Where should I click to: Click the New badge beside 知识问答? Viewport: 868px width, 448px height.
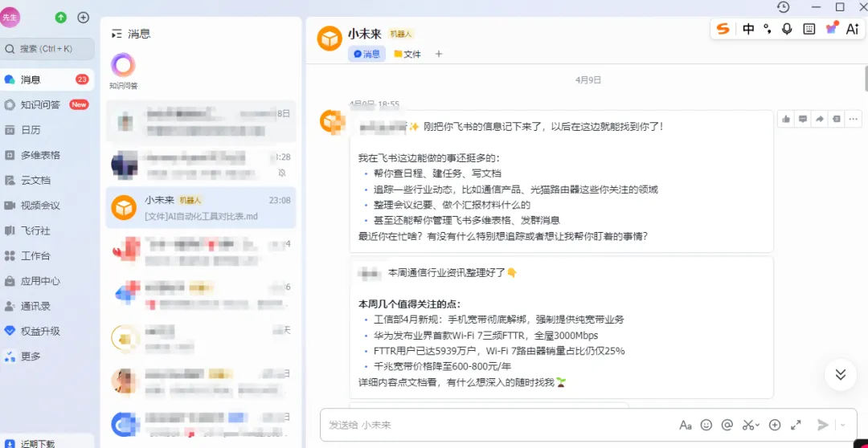pyautogui.click(x=79, y=104)
